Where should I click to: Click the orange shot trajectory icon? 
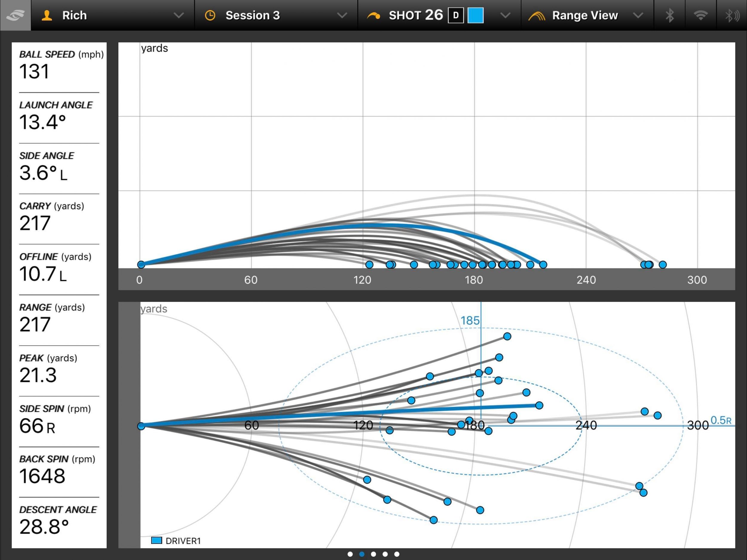373,16
